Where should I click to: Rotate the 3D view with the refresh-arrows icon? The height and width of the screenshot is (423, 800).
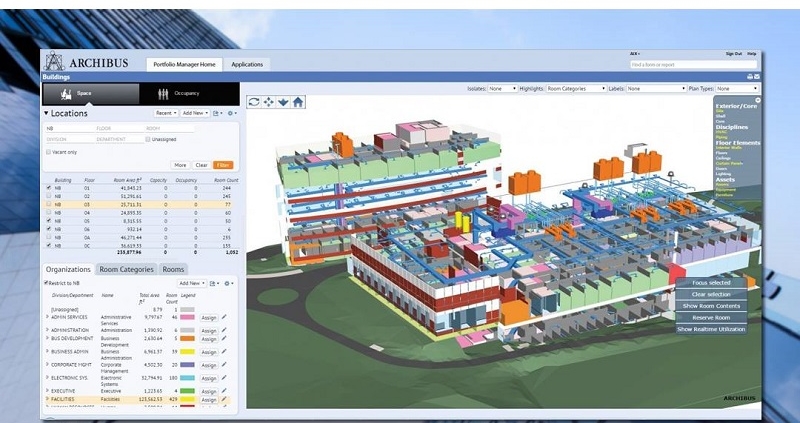pos(254,102)
